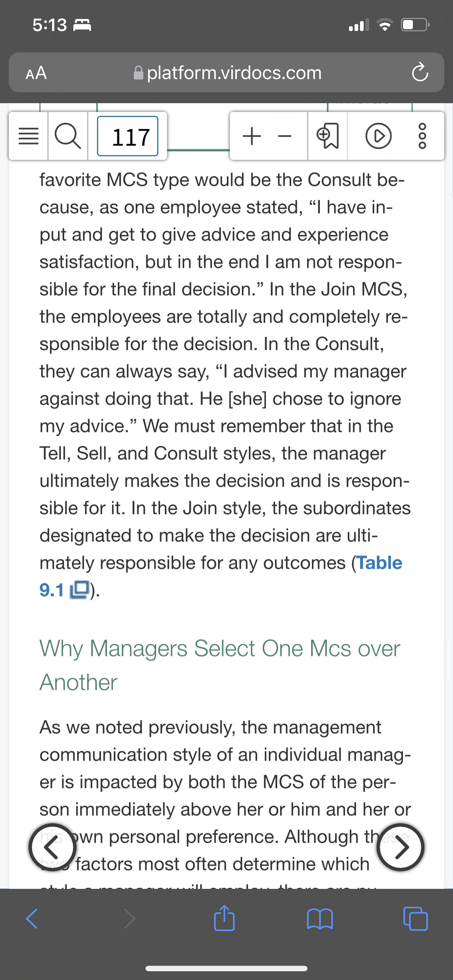Open the table of contents menu icon

28,136
